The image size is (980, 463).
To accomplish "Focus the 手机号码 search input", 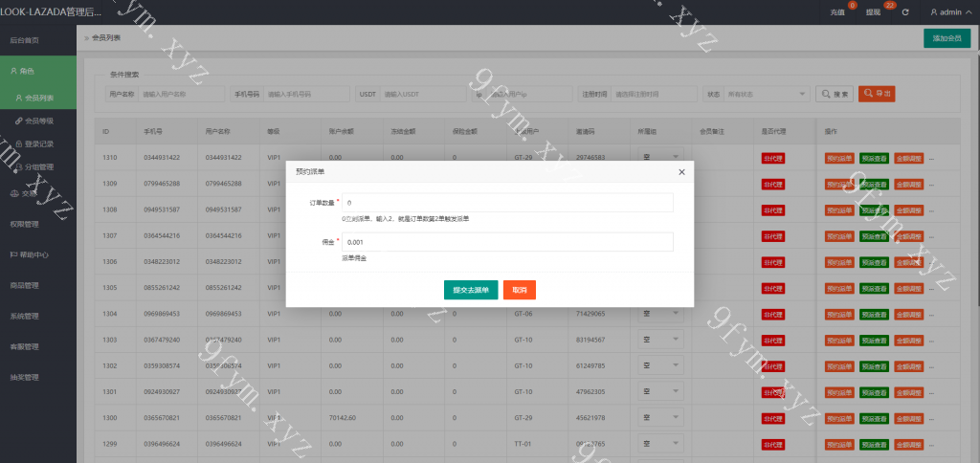I will pyautogui.click(x=306, y=94).
